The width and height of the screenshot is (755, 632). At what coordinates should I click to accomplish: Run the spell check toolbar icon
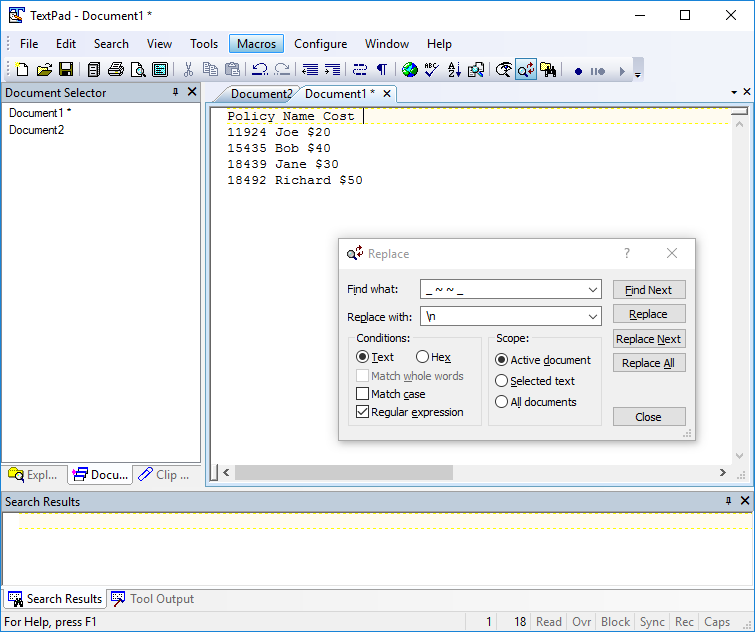[x=431, y=70]
